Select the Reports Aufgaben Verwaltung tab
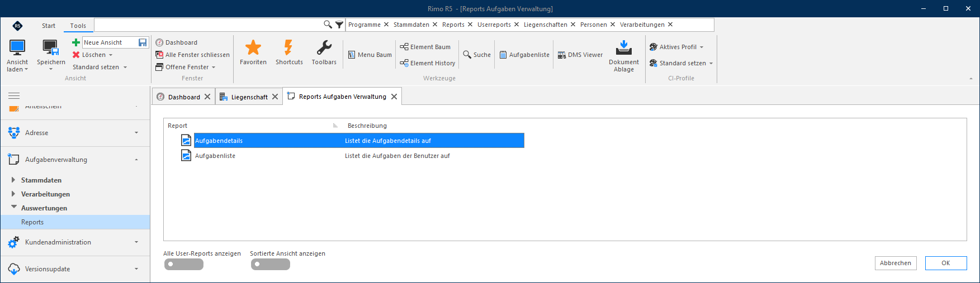 342,97
